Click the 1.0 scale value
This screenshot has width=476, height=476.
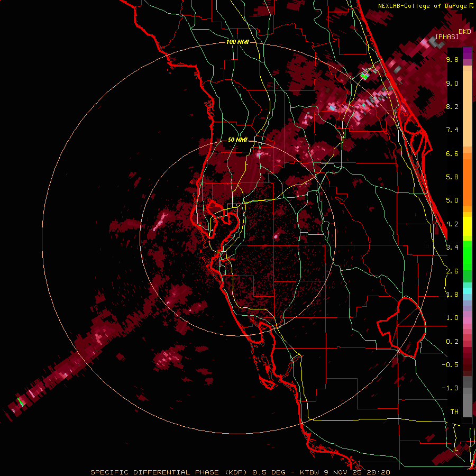pyautogui.click(x=452, y=318)
